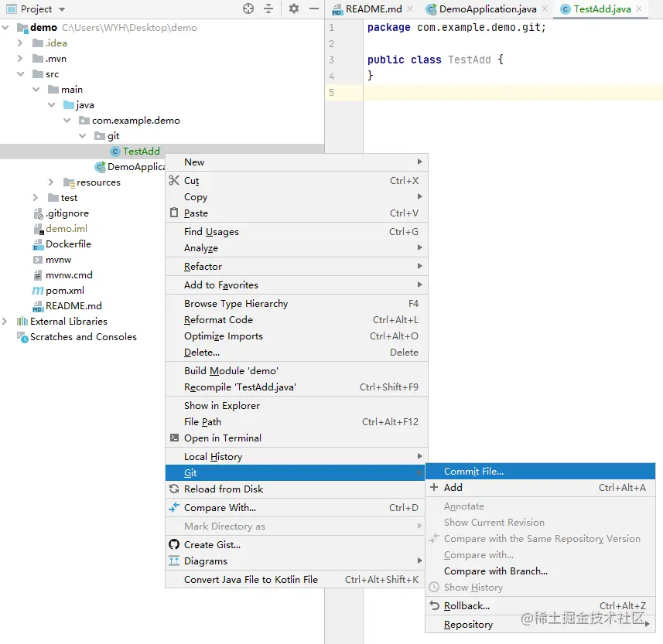Choose Delete... from the context menu
663x644 pixels.
[296, 353]
